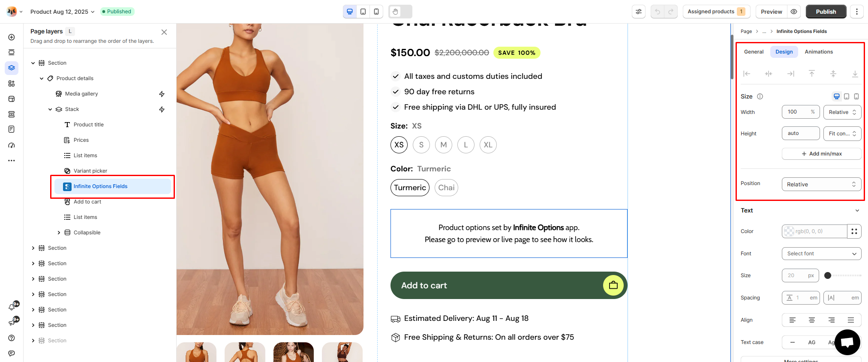This screenshot has width=868, height=362.
Task: Select size M variant option
Action: (444, 145)
